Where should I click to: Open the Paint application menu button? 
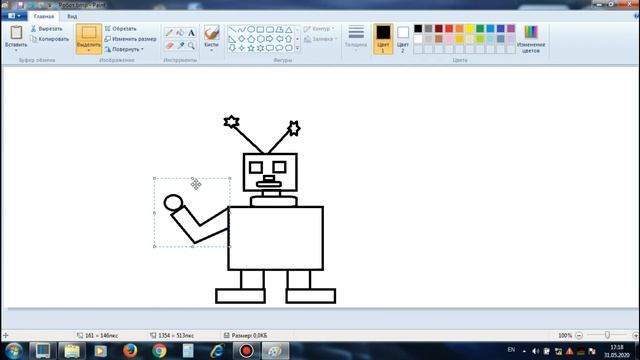tap(14, 16)
